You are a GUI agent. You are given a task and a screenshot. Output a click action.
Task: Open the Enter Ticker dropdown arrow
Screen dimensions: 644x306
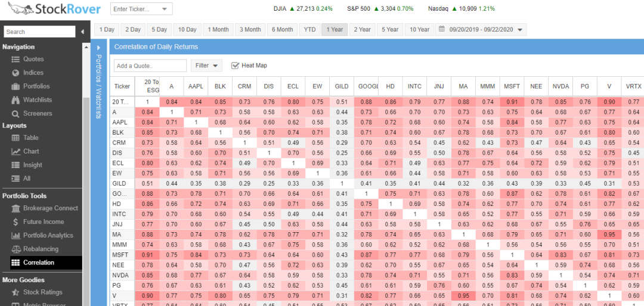tap(164, 9)
